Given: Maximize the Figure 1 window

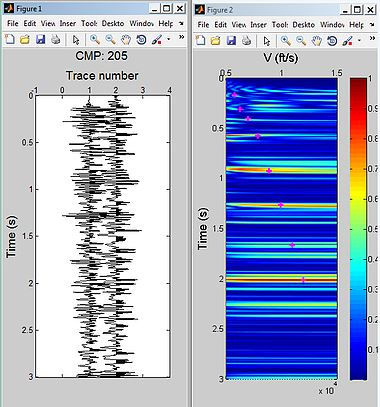Looking at the screenshot, I should [x=167, y=9].
